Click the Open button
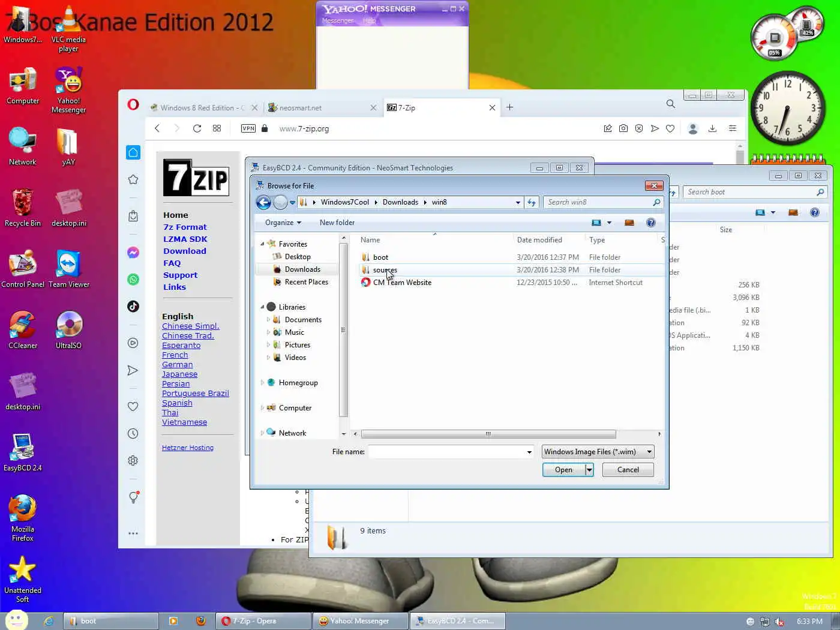840x630 pixels. [563, 470]
